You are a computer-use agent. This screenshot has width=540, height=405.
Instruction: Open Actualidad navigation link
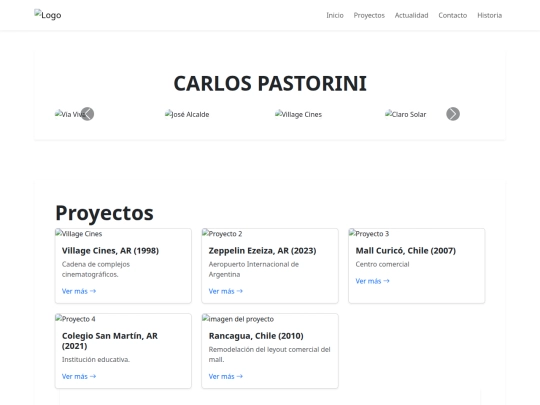coord(411,15)
